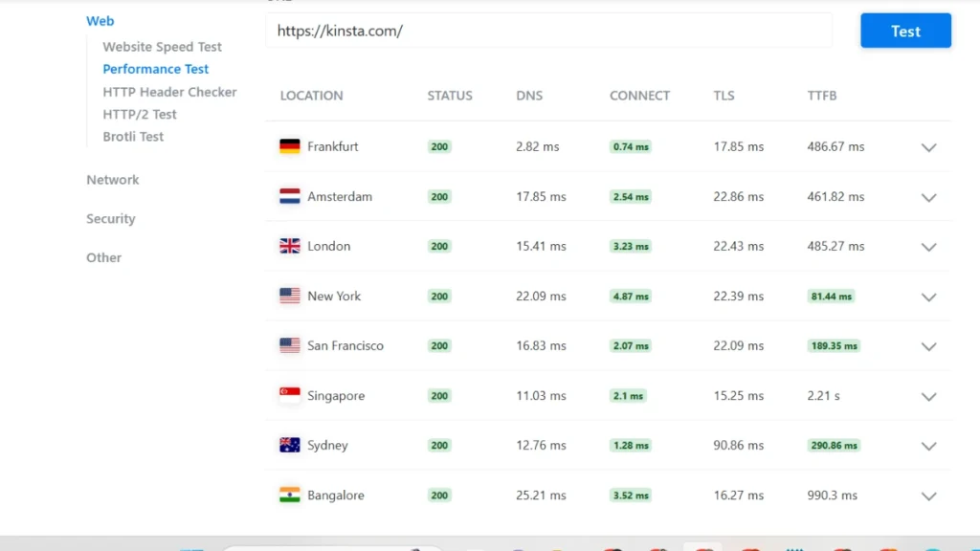
Task: Select Performance Test in the sidebar
Action: 155,69
